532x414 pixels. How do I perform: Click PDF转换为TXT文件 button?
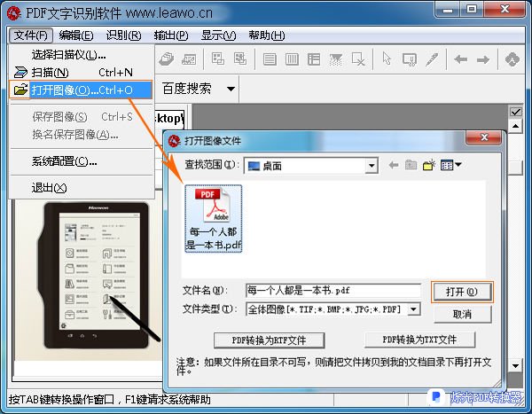[x=419, y=340]
